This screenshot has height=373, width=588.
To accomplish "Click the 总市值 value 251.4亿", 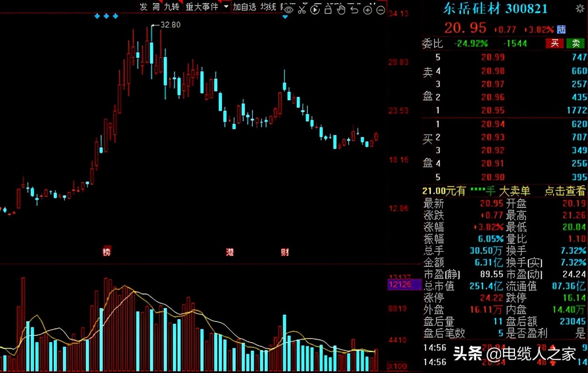I will pos(486,286).
